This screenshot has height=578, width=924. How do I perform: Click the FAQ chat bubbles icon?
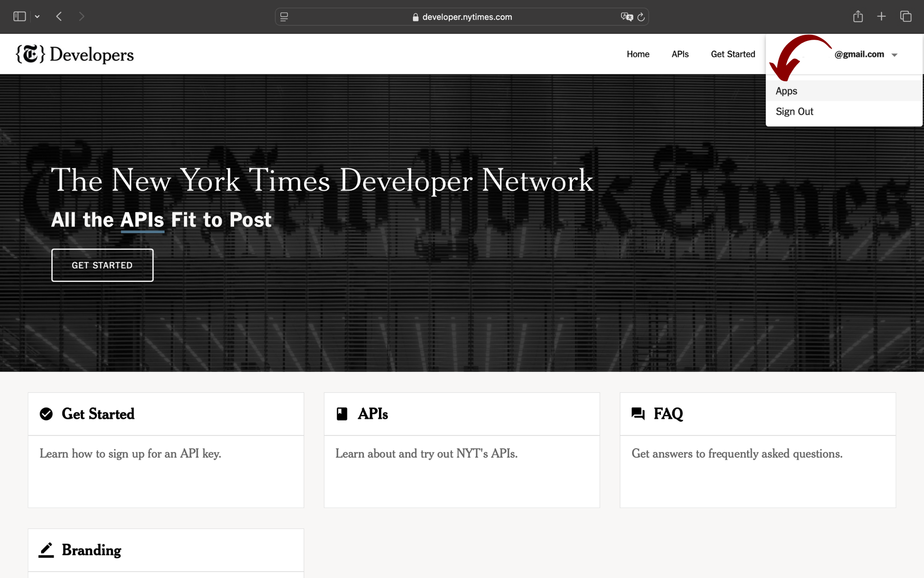[638, 414]
